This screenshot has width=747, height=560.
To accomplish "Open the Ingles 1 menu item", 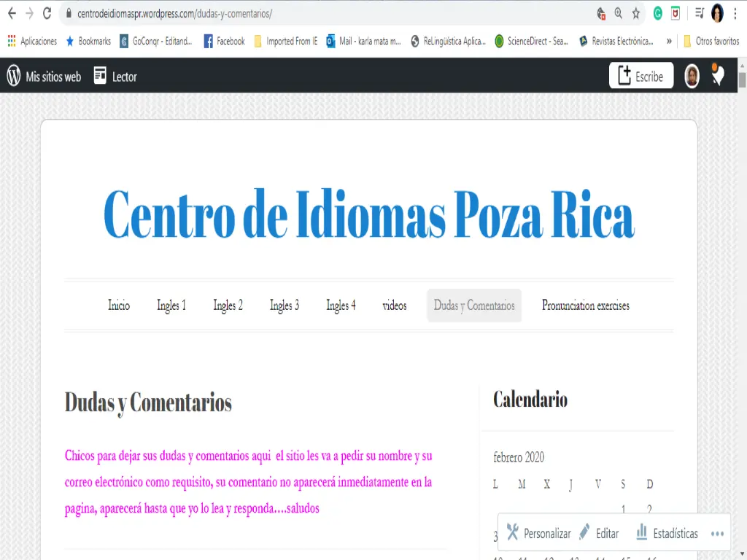I will (171, 306).
